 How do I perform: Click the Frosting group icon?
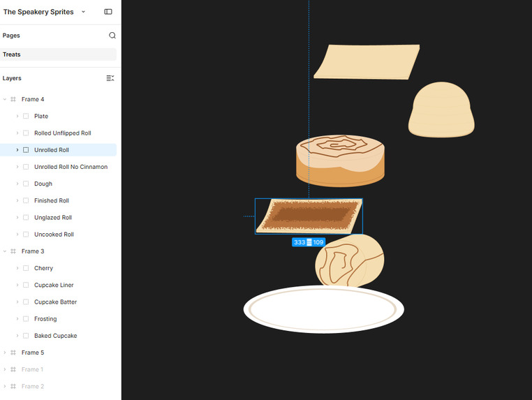pos(26,318)
